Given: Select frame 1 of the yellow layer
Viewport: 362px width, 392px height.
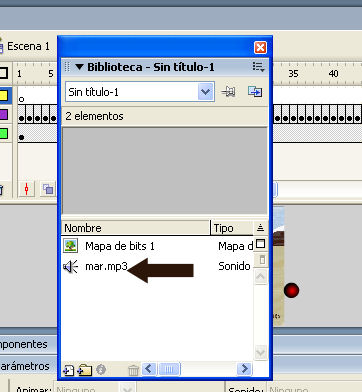Looking at the screenshot, I should [22, 96].
